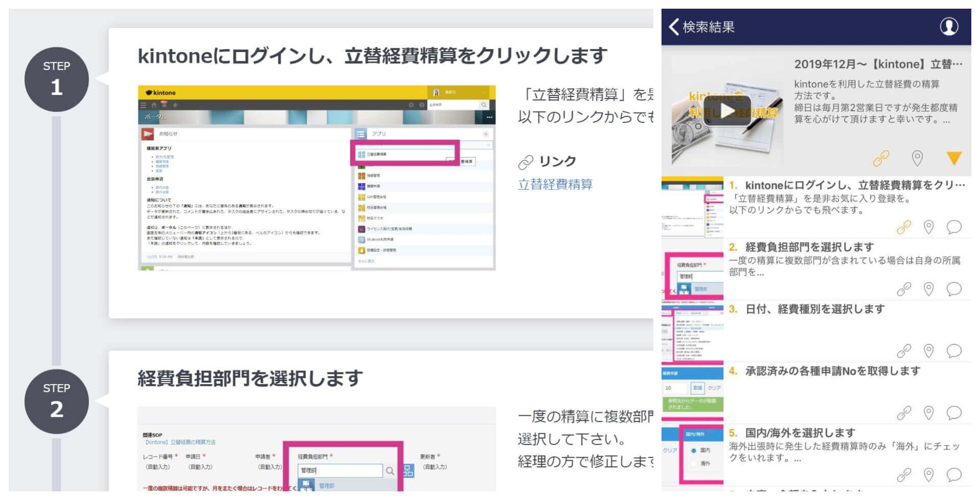The image size is (980, 500).
Task: Click pin icon for 日付、経費種別 step
Action: pos(928,351)
